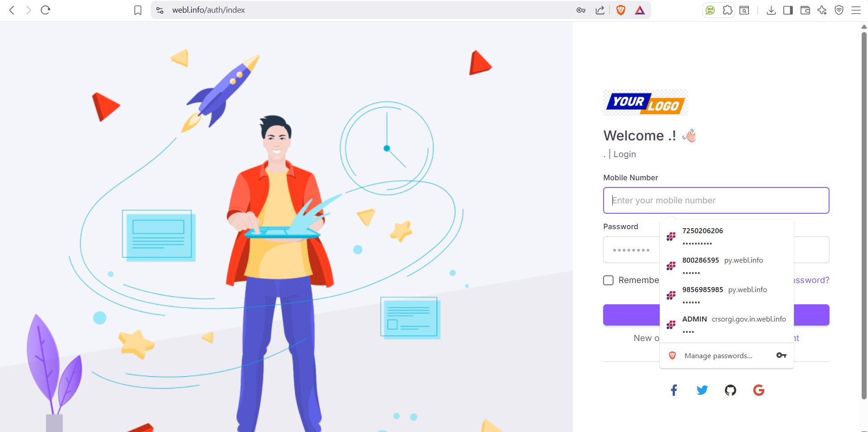Open Brave Shields lion icon
868x432 pixels.
(621, 10)
